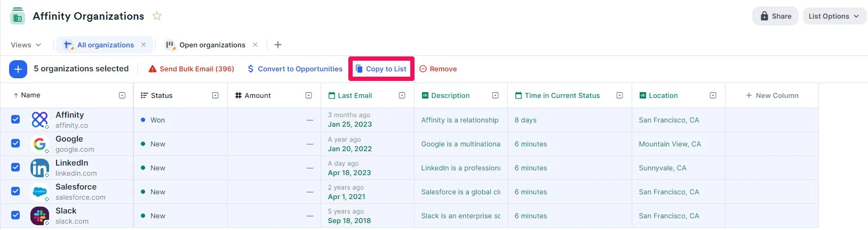This screenshot has height=230, width=868.
Task: Click the green list icon beside title
Action: pyautogui.click(x=18, y=16)
